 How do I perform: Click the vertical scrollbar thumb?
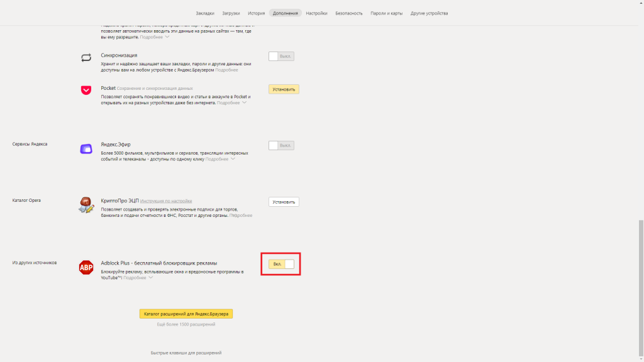(641, 288)
